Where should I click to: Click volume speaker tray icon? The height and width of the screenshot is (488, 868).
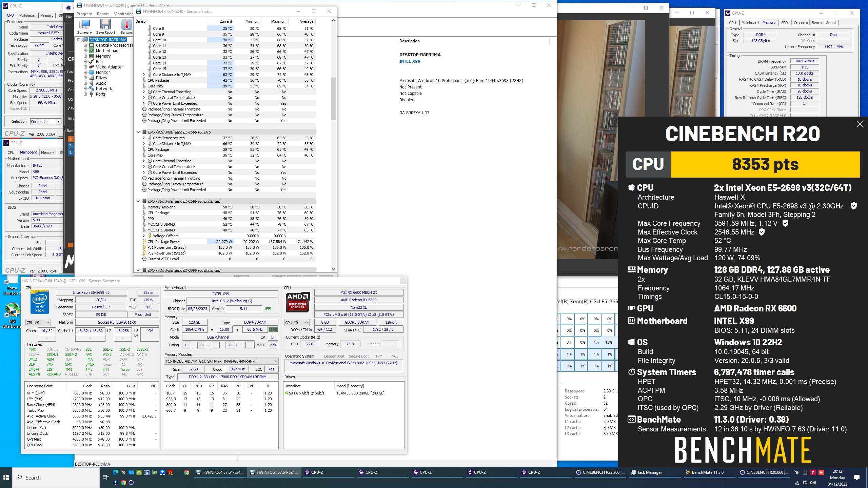813,483
